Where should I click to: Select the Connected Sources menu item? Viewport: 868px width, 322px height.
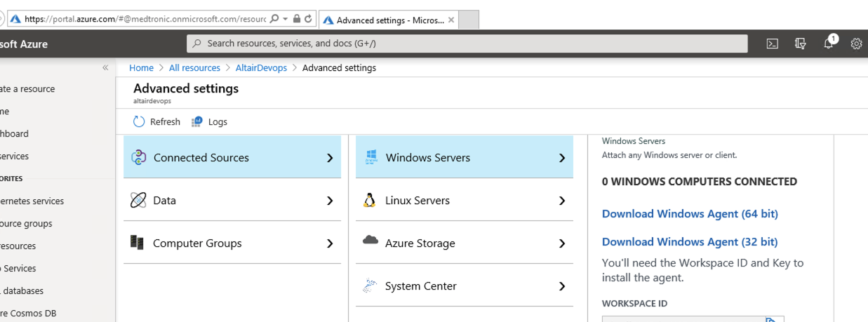click(201, 158)
